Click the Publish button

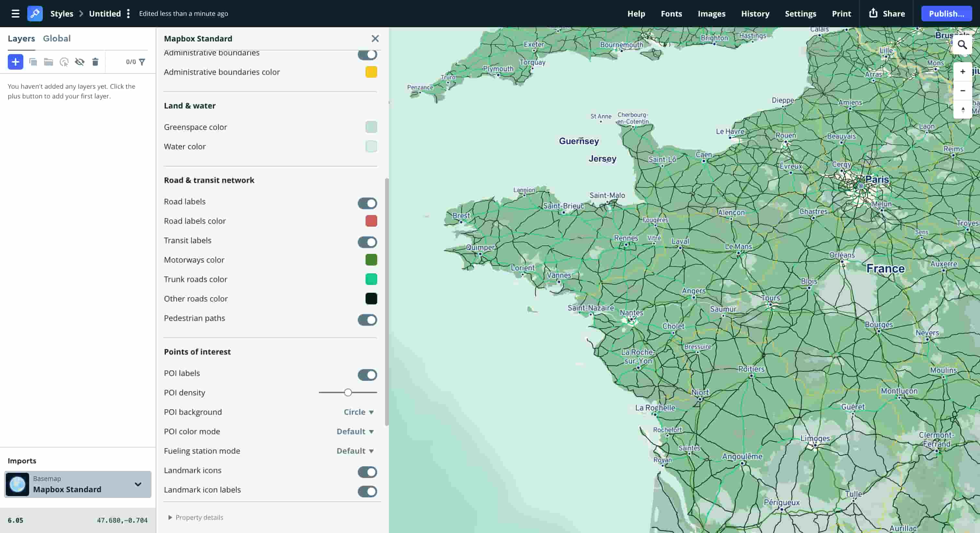(947, 14)
